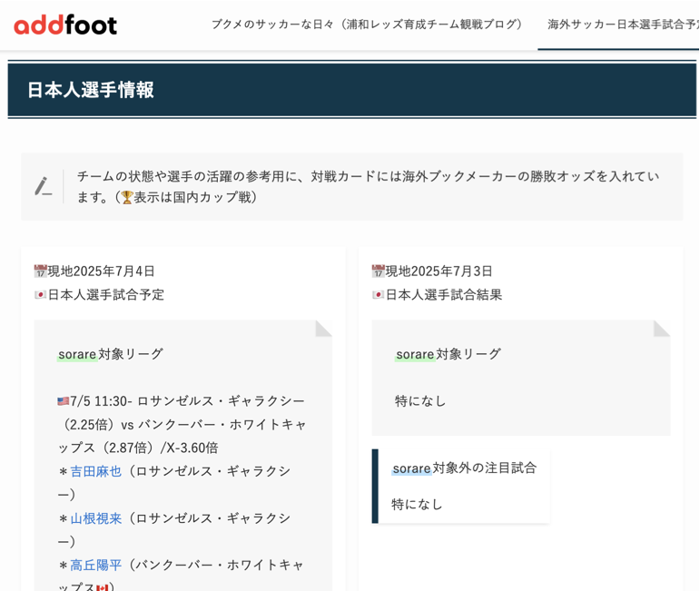Click sorare対象リーグ heading in July 3 card

click(449, 354)
